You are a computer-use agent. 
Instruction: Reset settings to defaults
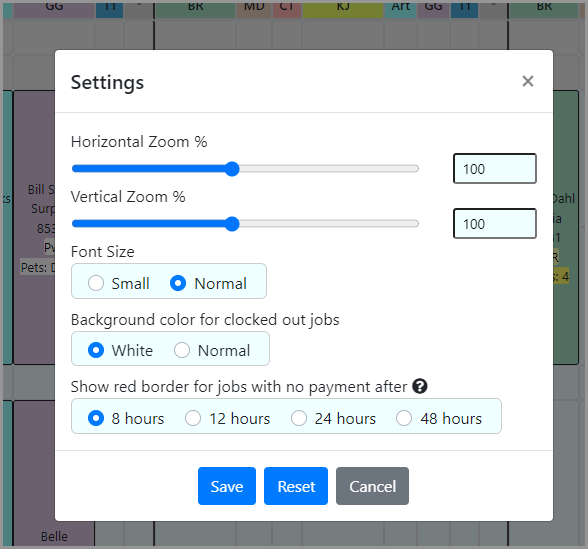(296, 486)
